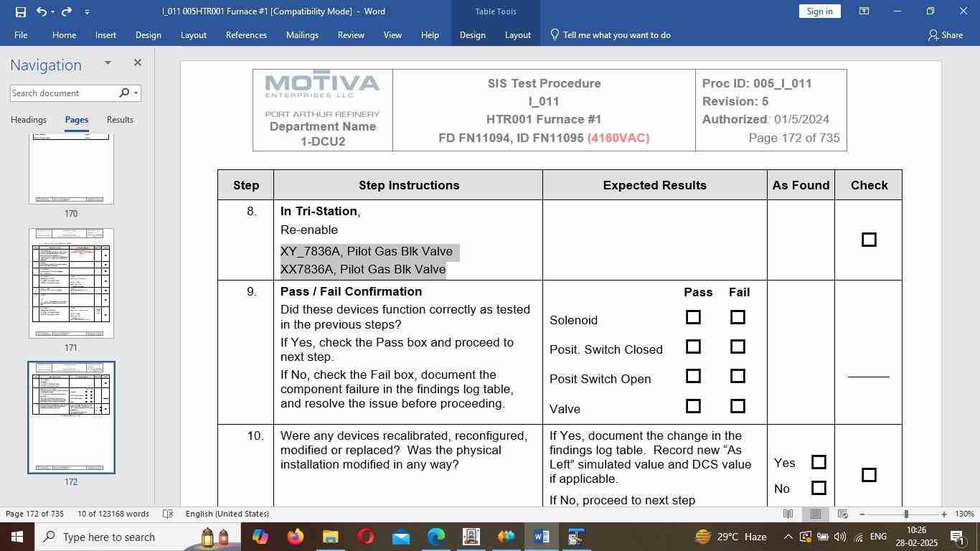
Task: Click the Redo arrow icon
Action: (x=67, y=11)
